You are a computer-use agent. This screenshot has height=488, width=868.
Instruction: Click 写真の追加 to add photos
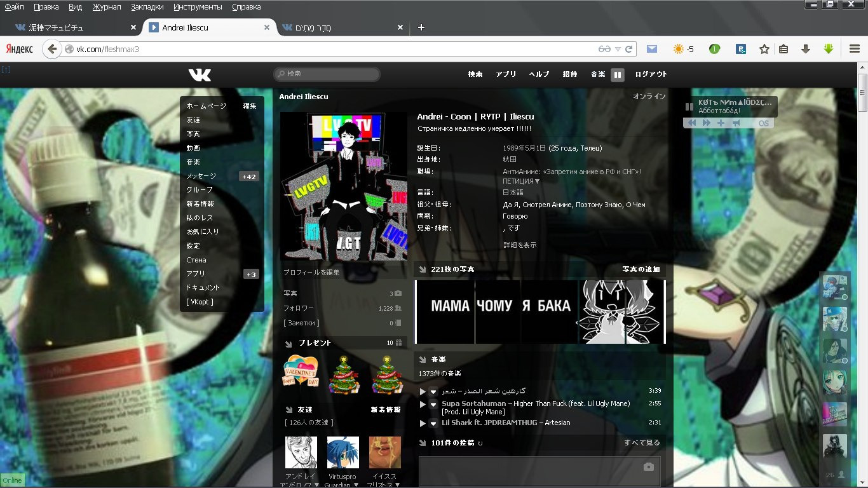tap(641, 269)
